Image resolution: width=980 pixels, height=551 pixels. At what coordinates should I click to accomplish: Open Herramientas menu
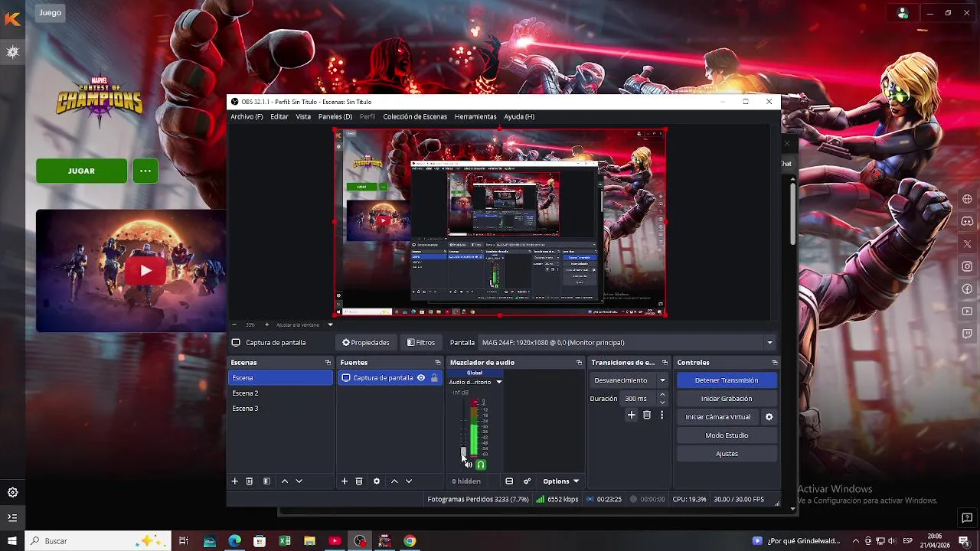click(x=475, y=116)
